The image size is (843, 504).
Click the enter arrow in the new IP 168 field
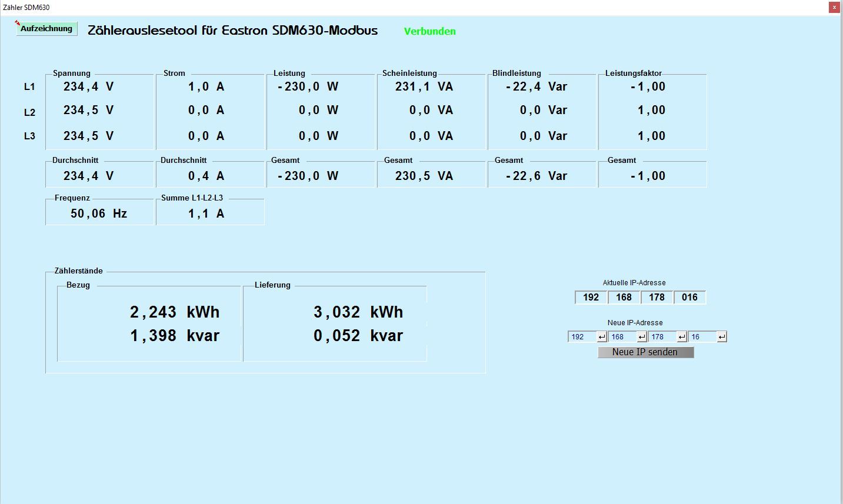click(x=641, y=336)
